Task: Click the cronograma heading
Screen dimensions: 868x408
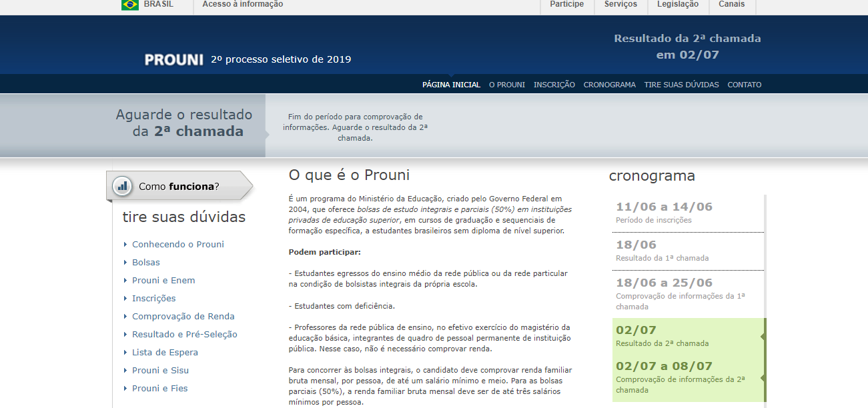Action: pyautogui.click(x=652, y=176)
